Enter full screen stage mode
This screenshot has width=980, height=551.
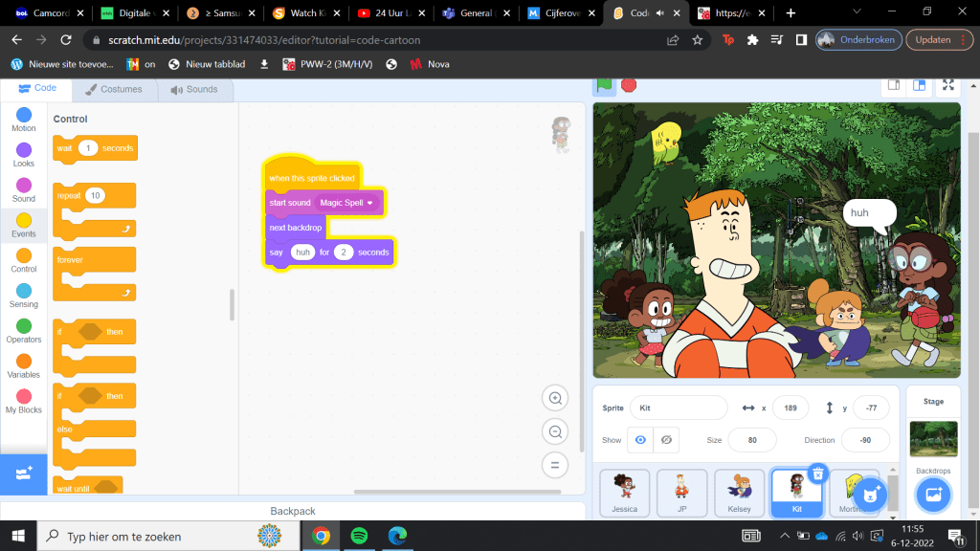[x=947, y=85]
